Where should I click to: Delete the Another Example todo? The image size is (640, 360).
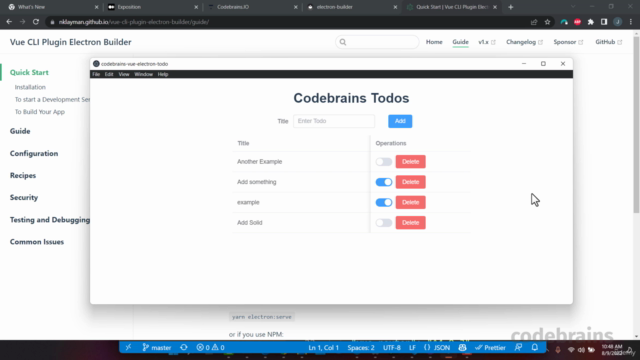tap(410, 162)
